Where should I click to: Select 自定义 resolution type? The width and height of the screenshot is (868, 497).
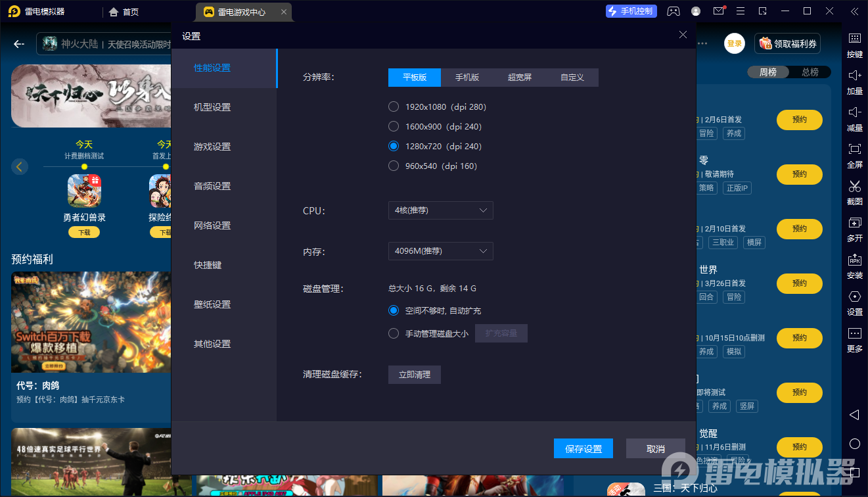572,78
